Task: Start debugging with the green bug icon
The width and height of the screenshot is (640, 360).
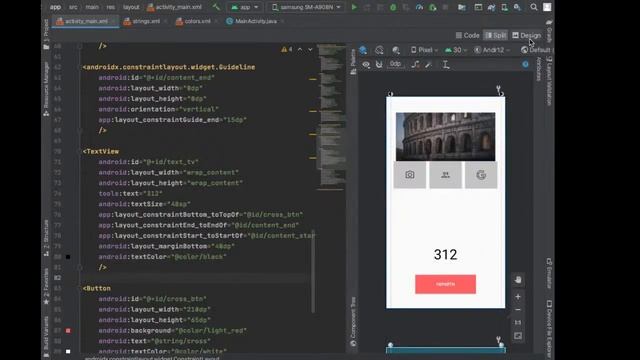Action: (x=393, y=7)
